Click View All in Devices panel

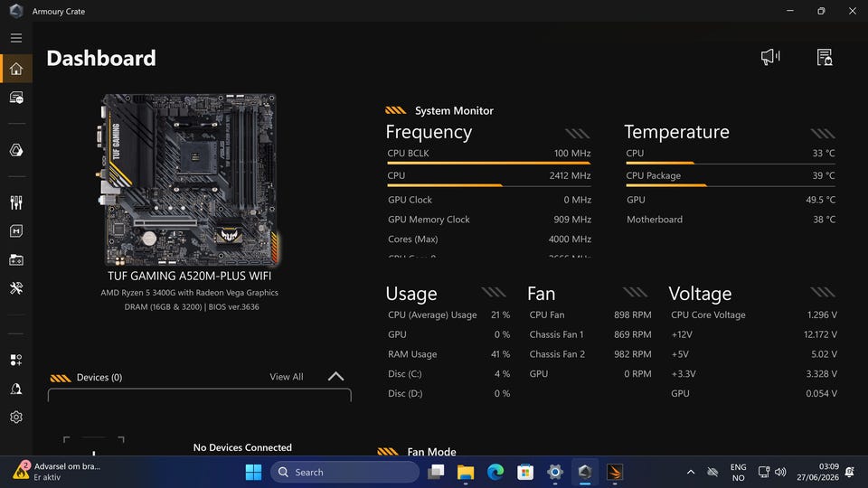[287, 377]
